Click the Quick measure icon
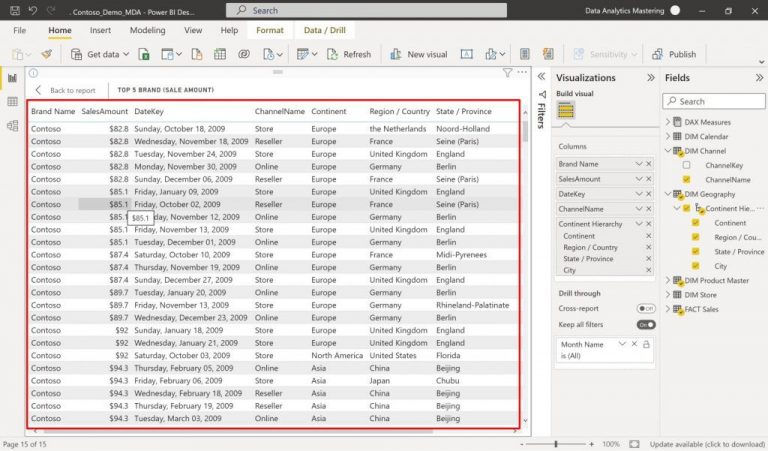 [x=548, y=54]
